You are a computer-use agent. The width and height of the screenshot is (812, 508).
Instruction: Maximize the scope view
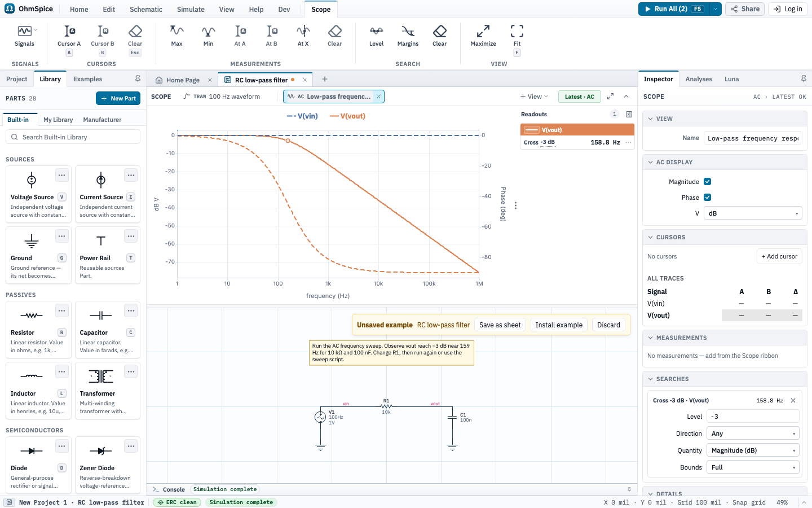tap(483, 36)
